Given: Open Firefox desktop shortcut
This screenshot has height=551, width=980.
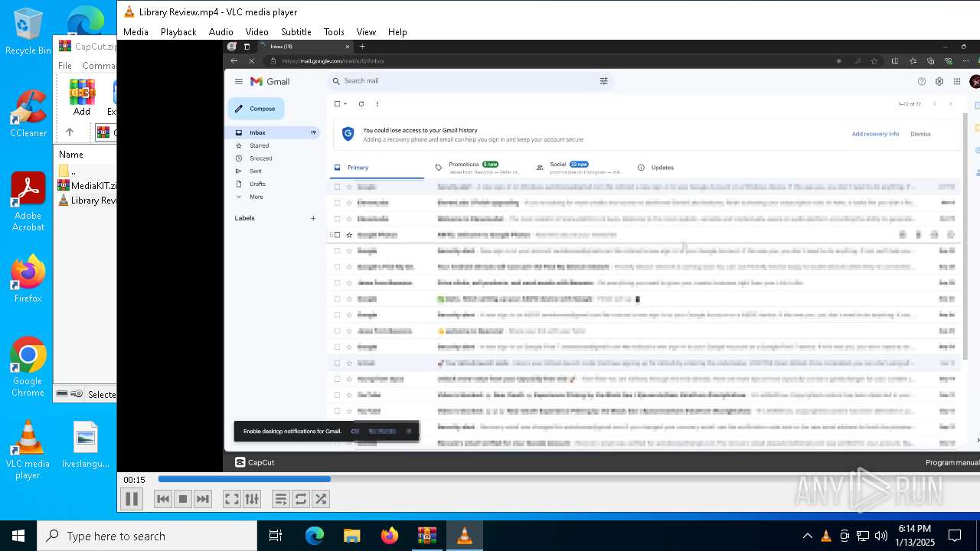Looking at the screenshot, I should click(x=28, y=279).
